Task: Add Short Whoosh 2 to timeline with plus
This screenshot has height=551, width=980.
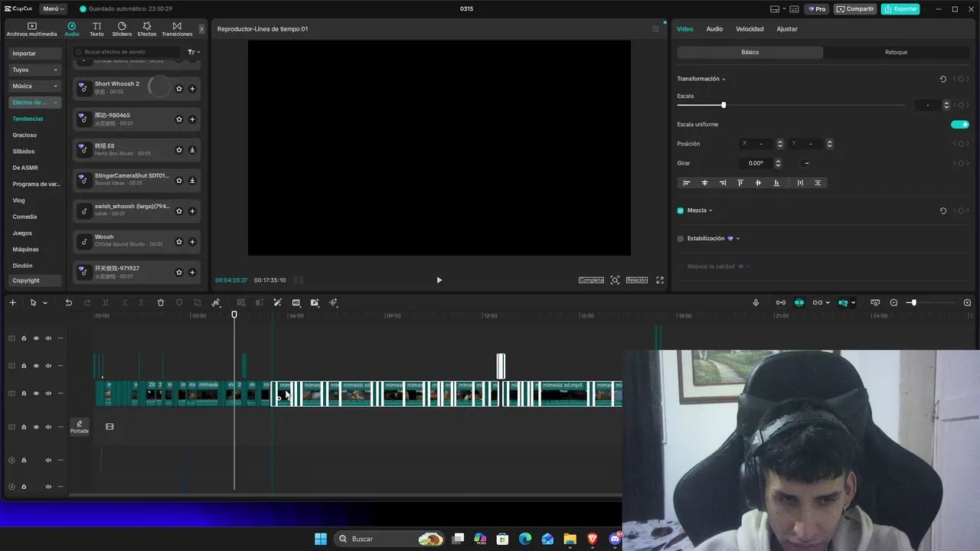Action: [192, 88]
